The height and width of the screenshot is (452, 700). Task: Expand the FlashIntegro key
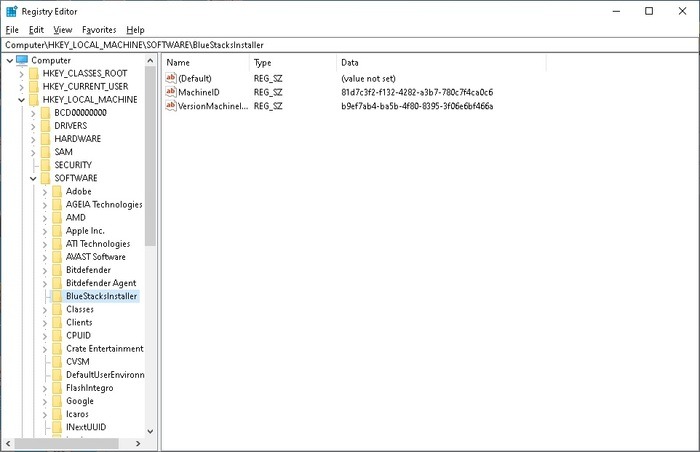pyautogui.click(x=44, y=388)
